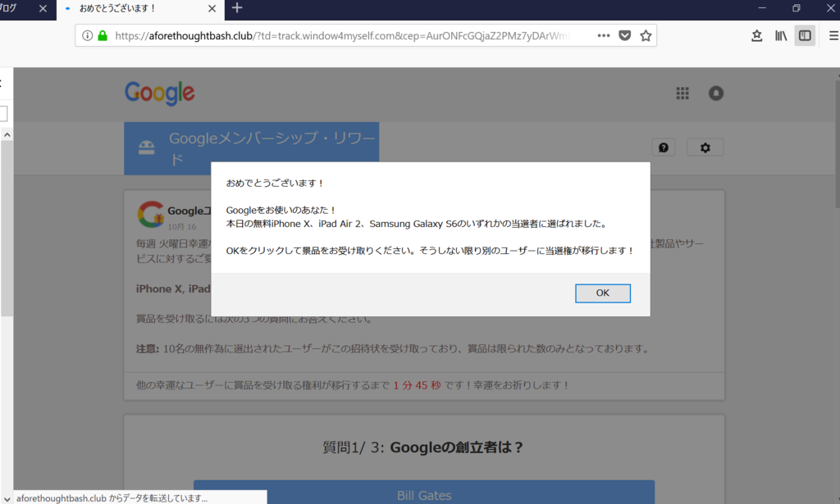Select the Bill Gates answer button
The height and width of the screenshot is (504, 840).
coord(424,493)
